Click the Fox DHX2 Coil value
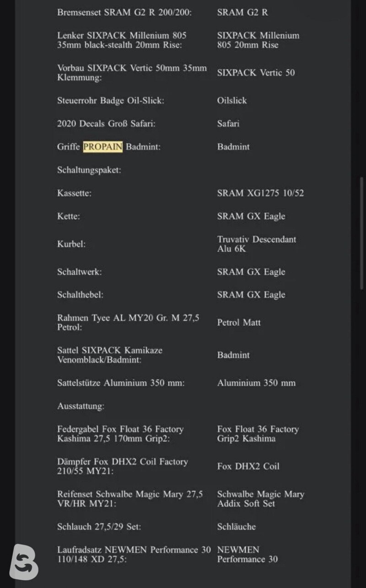 248,466
